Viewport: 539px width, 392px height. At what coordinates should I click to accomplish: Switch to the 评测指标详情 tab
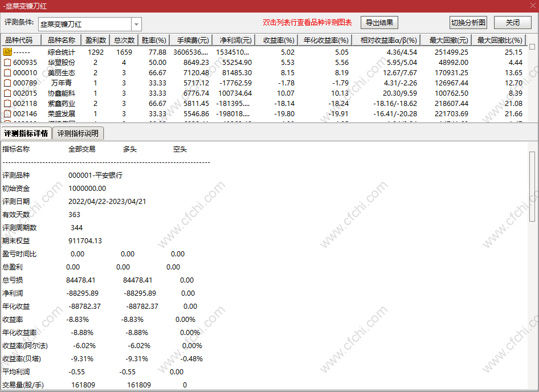pos(26,133)
